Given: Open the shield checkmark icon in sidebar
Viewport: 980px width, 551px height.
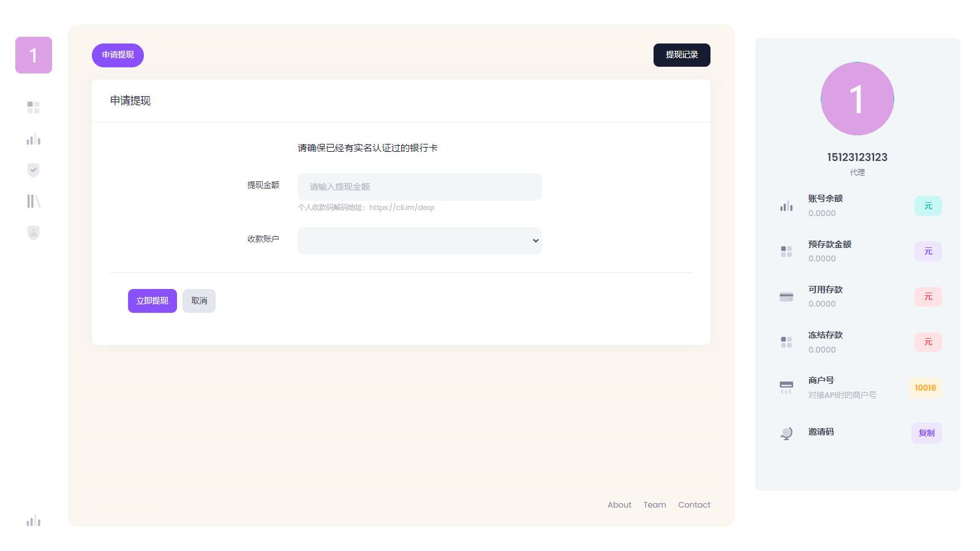Looking at the screenshot, I should (x=34, y=170).
